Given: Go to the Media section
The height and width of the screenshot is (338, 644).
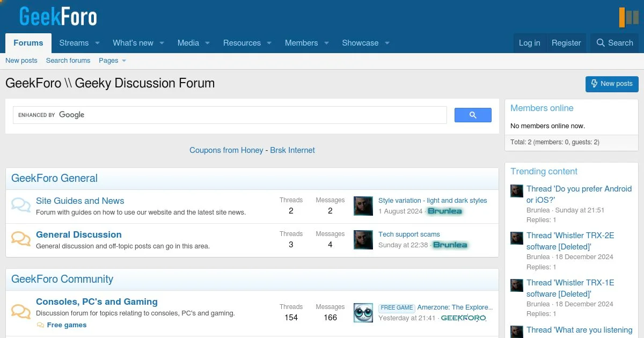Looking at the screenshot, I should coord(188,43).
